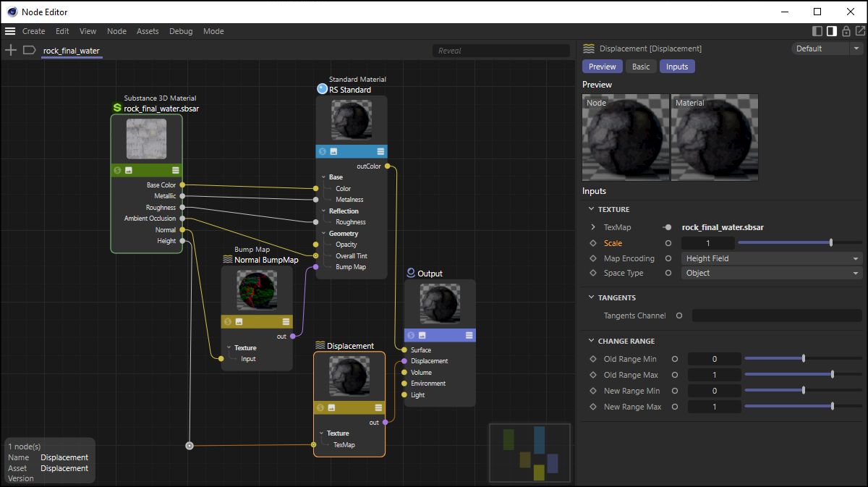This screenshot has width=868, height=487.
Task: Open the RS Standard node's hamburger menu icon
Action: click(x=380, y=151)
